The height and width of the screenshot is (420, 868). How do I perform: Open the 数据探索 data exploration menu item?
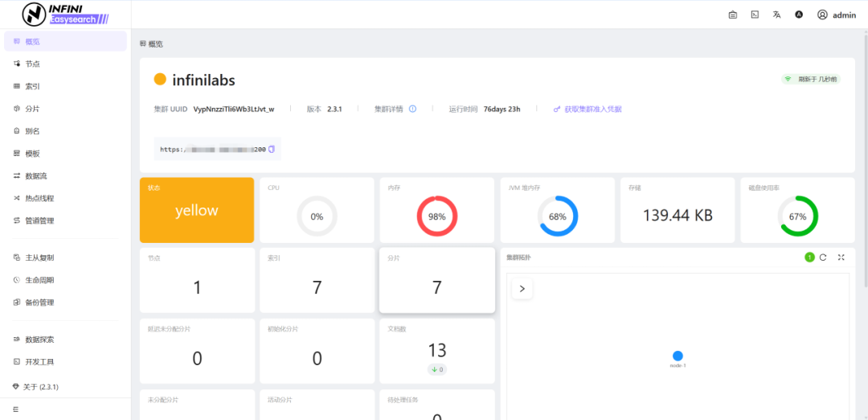coord(65,340)
